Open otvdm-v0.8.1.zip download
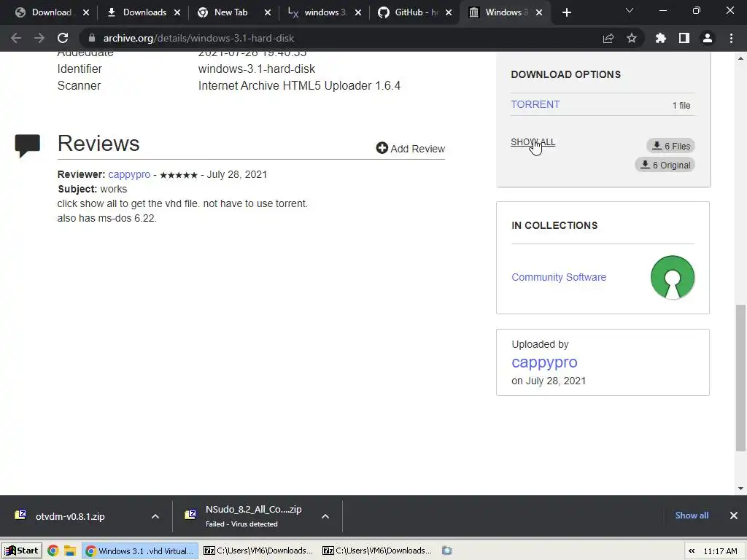This screenshot has width=747, height=560. click(70, 516)
